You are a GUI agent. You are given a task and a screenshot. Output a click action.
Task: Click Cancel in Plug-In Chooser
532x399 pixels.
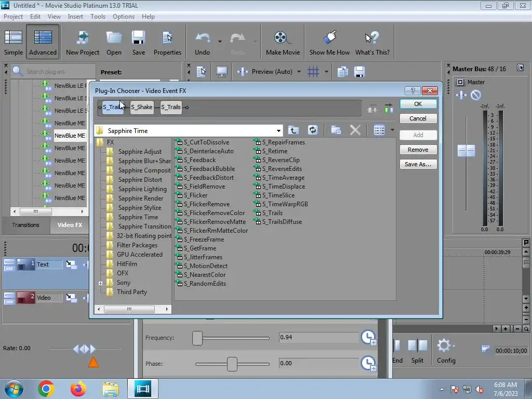pos(418,118)
